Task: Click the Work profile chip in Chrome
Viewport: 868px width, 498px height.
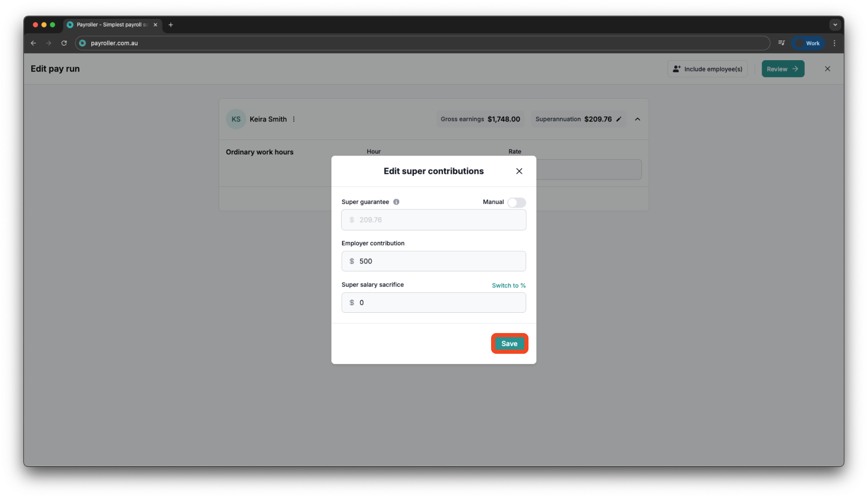Action: coord(808,43)
